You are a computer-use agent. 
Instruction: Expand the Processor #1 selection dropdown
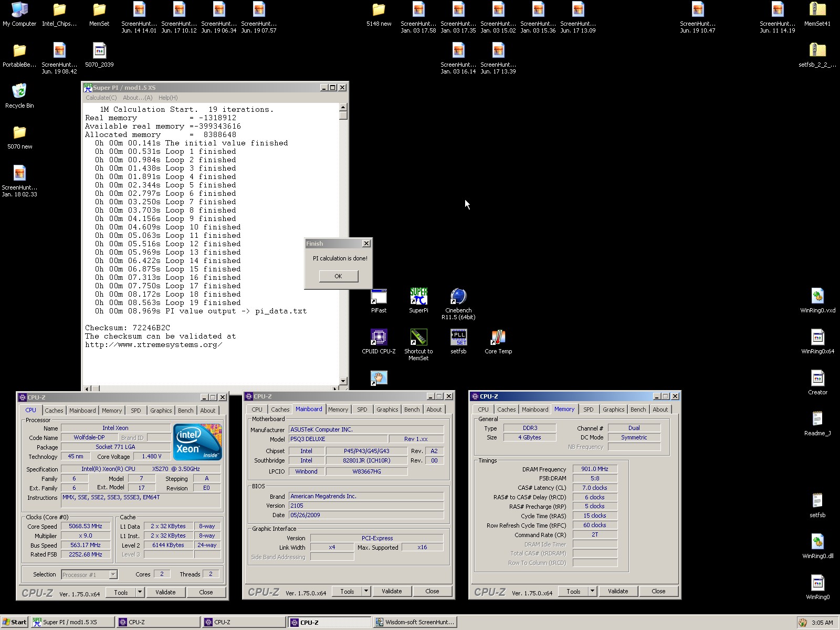113,575
